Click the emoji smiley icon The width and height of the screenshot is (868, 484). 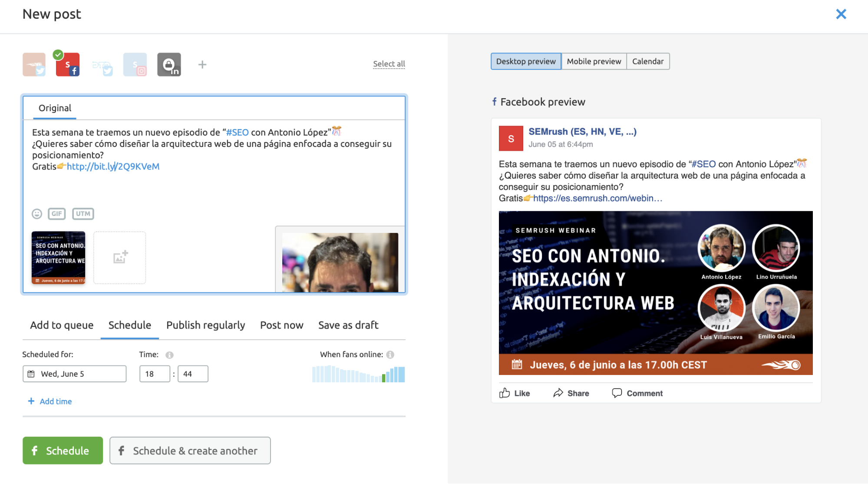pyautogui.click(x=37, y=213)
